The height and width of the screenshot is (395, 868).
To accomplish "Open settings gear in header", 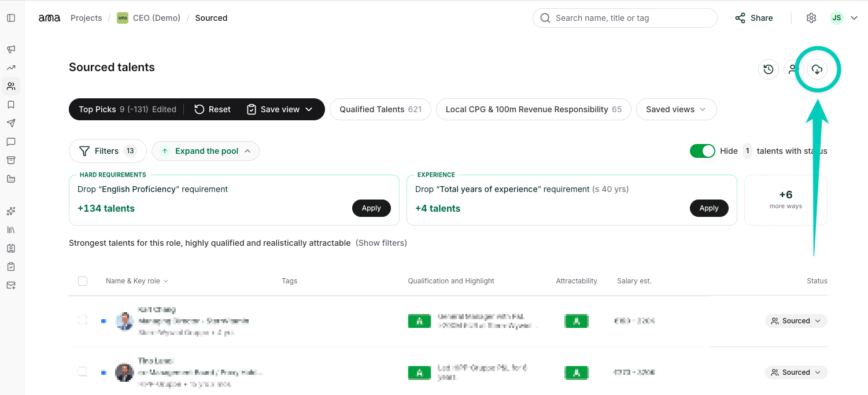I will pyautogui.click(x=811, y=18).
